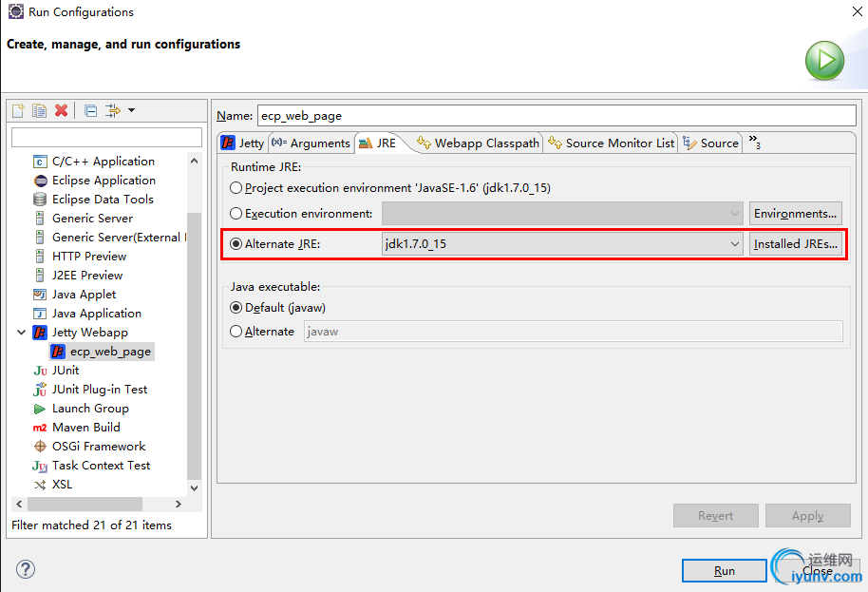Click the Java Applet icon

click(40, 294)
